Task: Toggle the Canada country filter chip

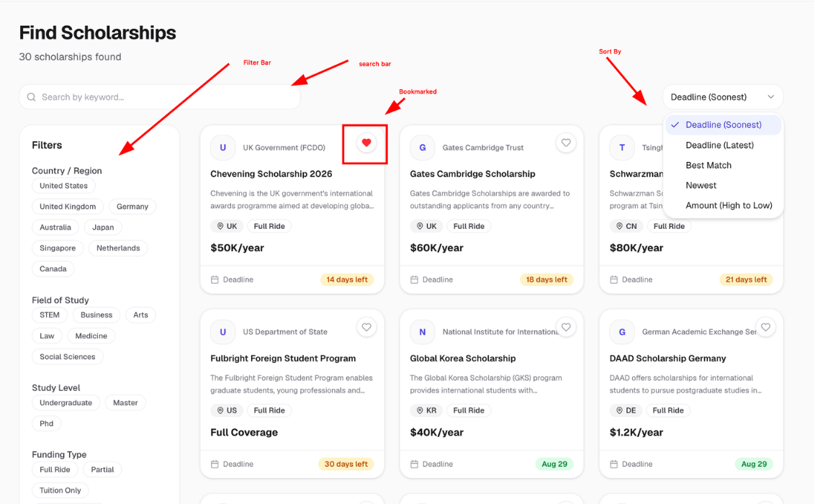Action: tap(53, 269)
